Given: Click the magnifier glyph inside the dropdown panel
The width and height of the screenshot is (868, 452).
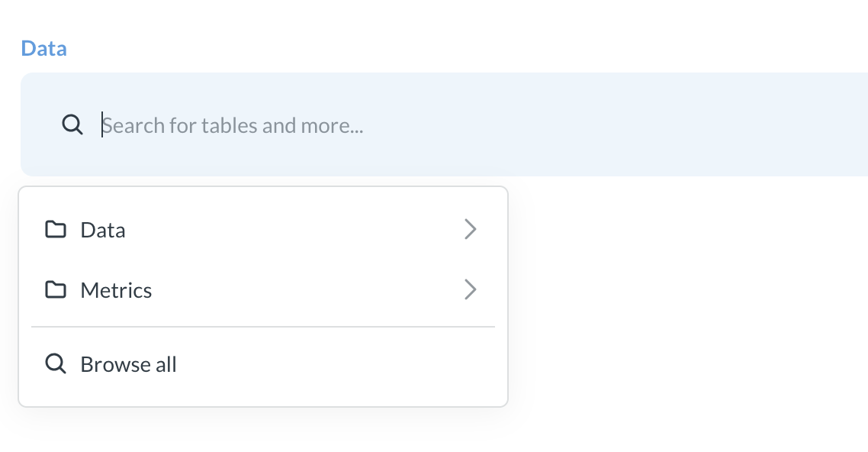Looking at the screenshot, I should pos(56,363).
